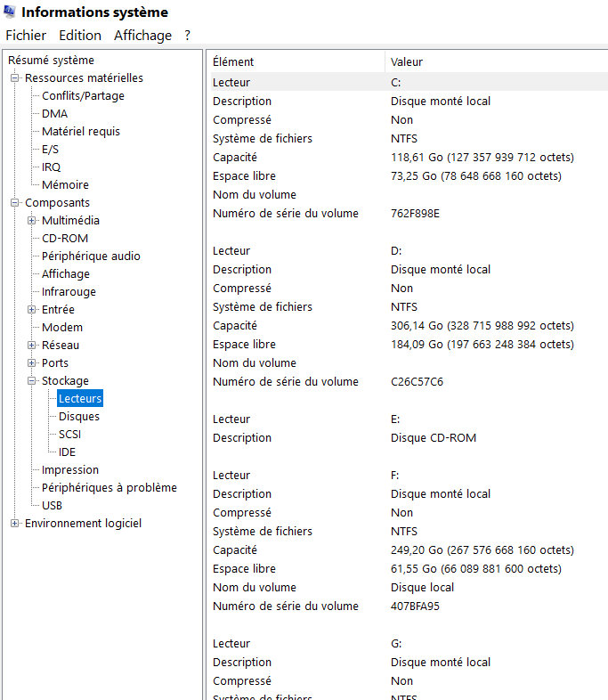Select the Lecteur E: value
608x700 pixels.
point(395,419)
